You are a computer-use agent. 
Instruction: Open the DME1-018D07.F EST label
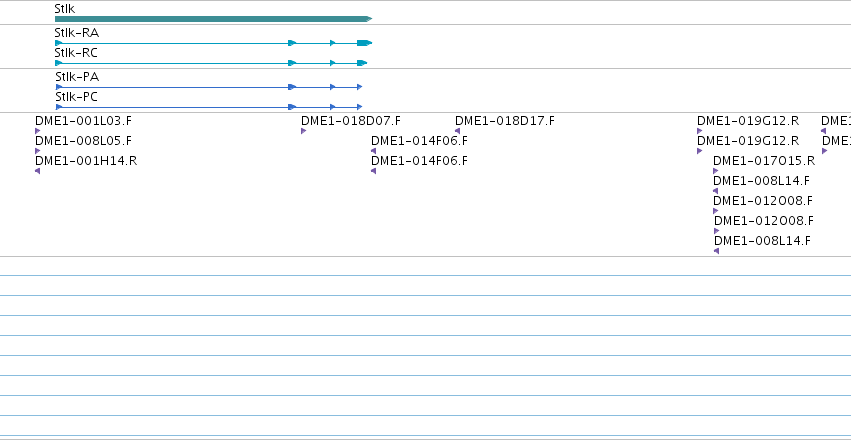click(x=351, y=121)
